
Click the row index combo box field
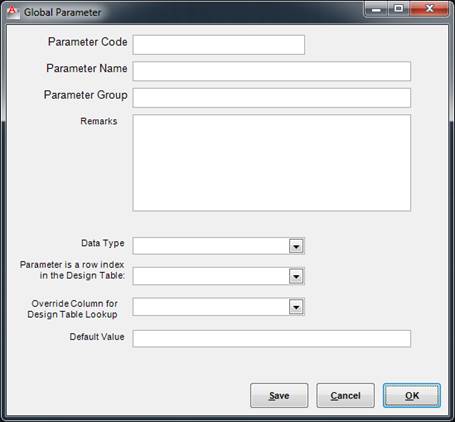pos(211,276)
